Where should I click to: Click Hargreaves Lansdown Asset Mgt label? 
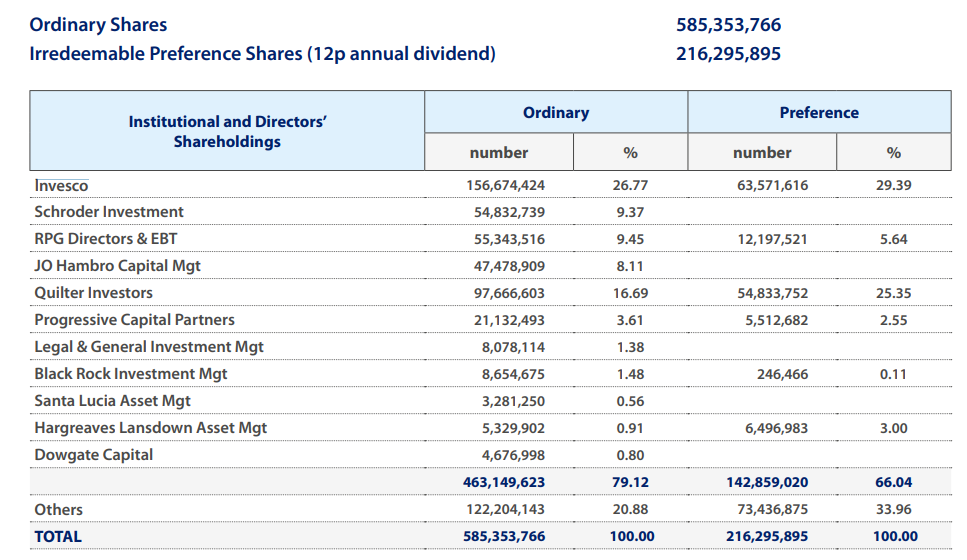pyautogui.click(x=150, y=428)
